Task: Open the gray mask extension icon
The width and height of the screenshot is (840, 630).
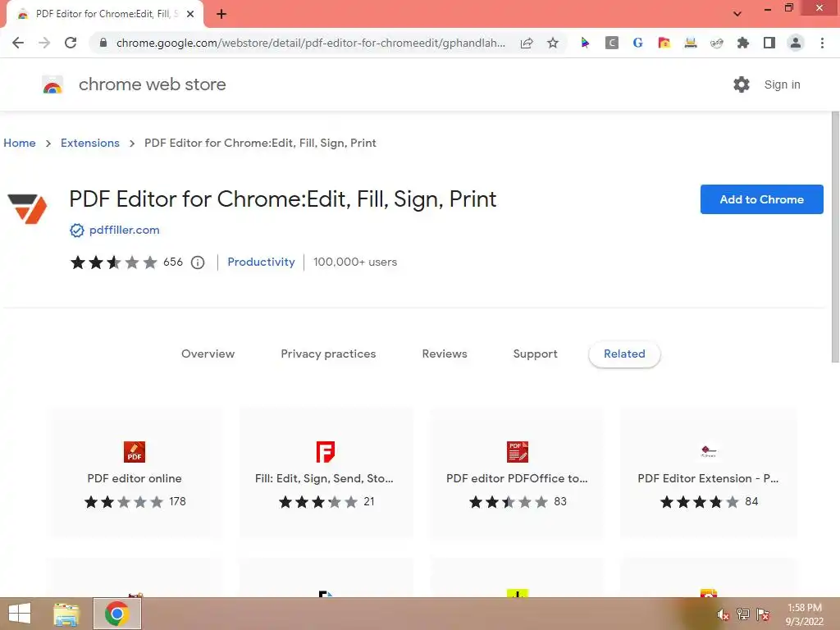Action: pos(717,43)
